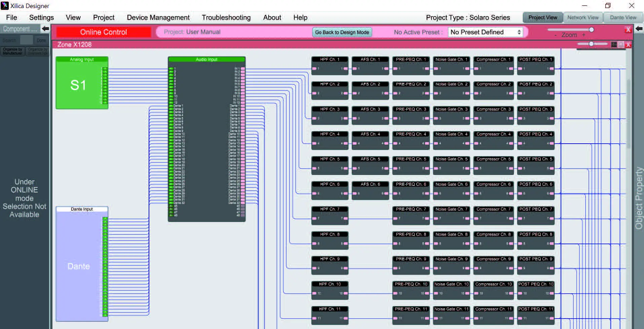This screenshot has width=644, height=329.
Task: Select the AFS Ch. 6 module
Action: tap(370, 190)
